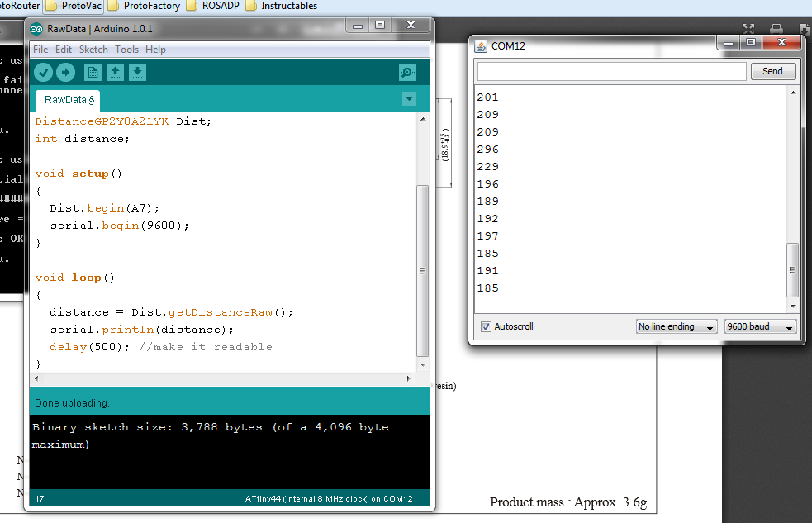The image size is (812, 523).
Task: Open the Edit menu
Action: pos(63,50)
